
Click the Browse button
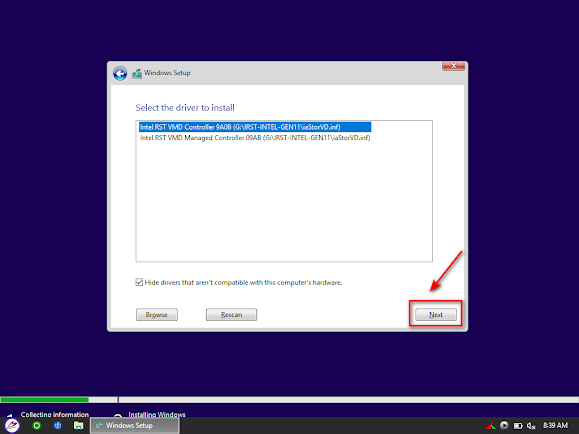(157, 315)
